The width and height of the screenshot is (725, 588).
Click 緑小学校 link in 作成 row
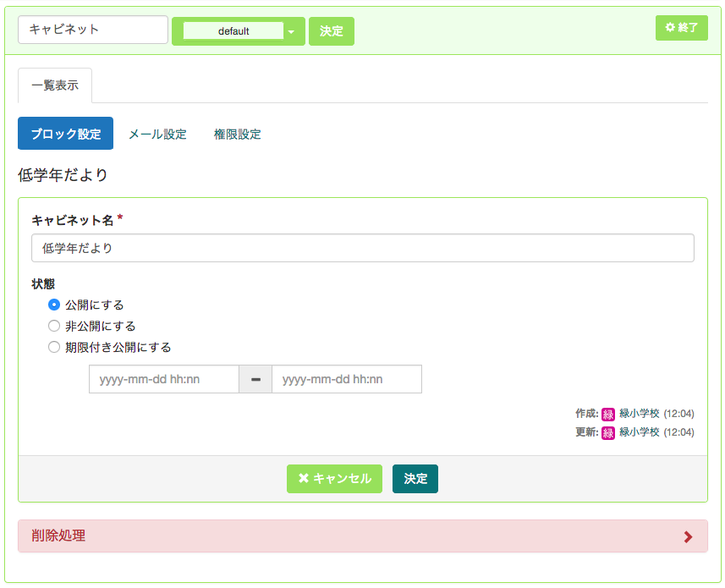coord(639,413)
